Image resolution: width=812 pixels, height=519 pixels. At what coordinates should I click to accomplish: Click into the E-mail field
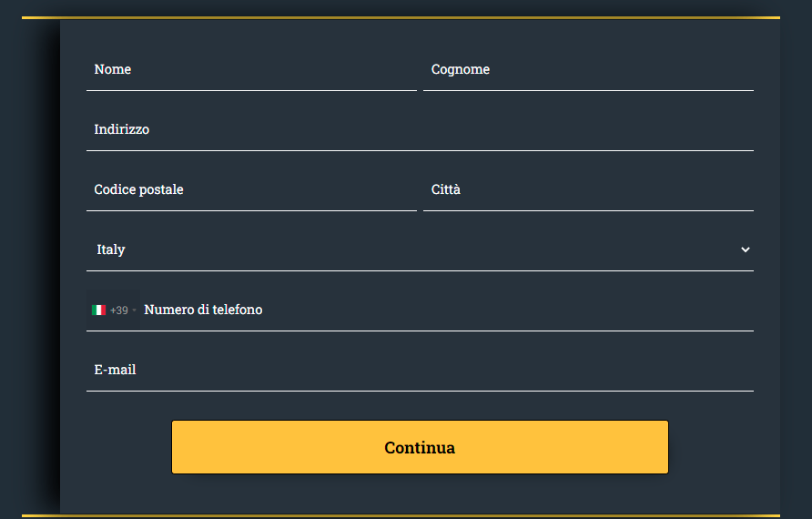tap(420, 370)
